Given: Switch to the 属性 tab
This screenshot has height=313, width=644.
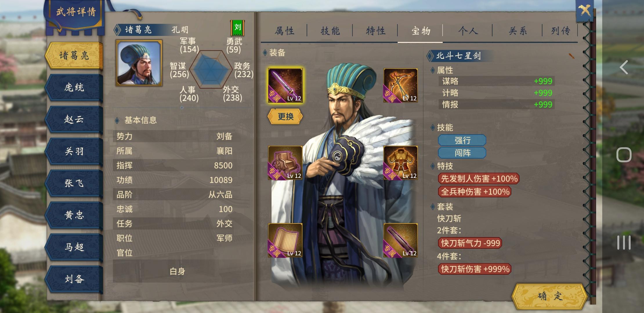Looking at the screenshot, I should (285, 31).
